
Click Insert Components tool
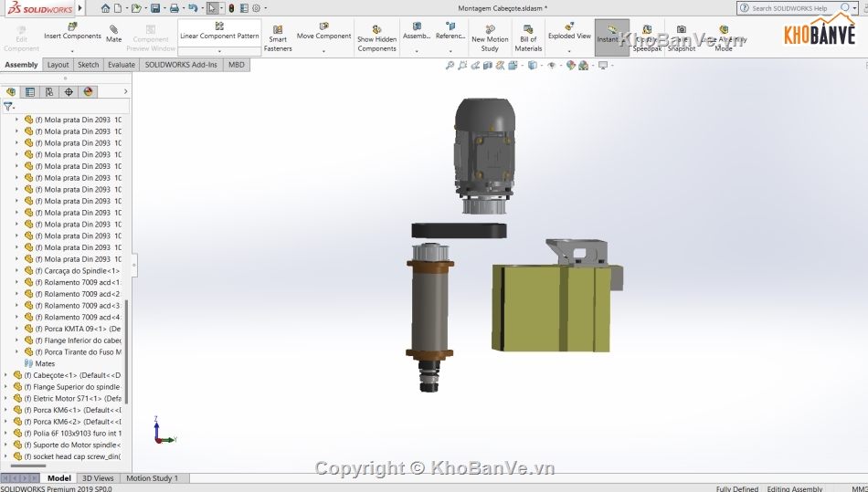pos(72,31)
